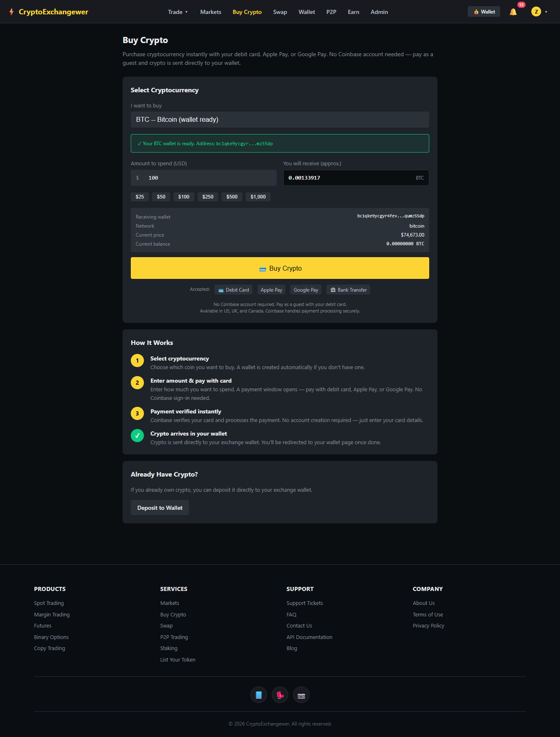560x737 pixels.
Task: Open the Trade dropdown menu
Action: pos(178,12)
